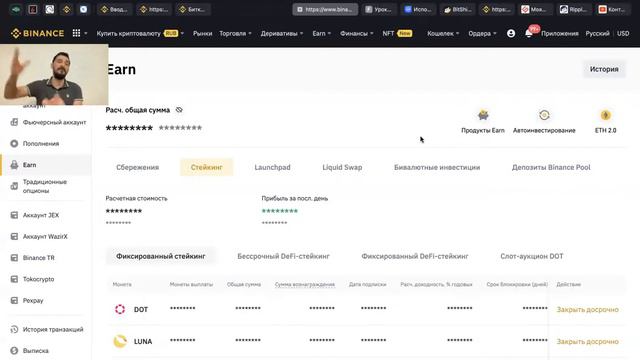Switch to Депозиты Binance Pool tab
The image size is (640, 360).
551,167
